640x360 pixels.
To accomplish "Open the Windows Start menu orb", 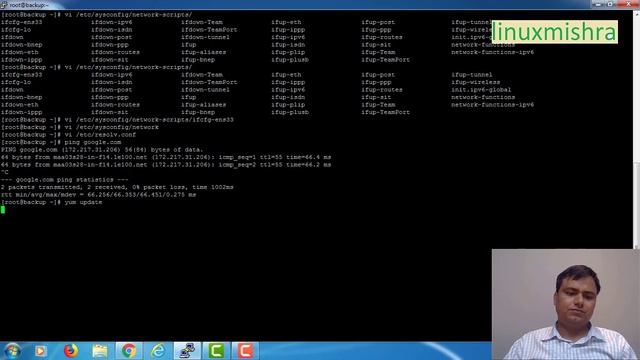I will click(12, 351).
